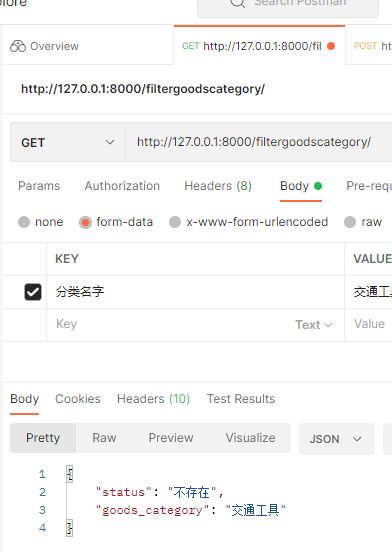This screenshot has height=553, width=392.
Task: Switch to the Params tab
Action: (x=39, y=186)
